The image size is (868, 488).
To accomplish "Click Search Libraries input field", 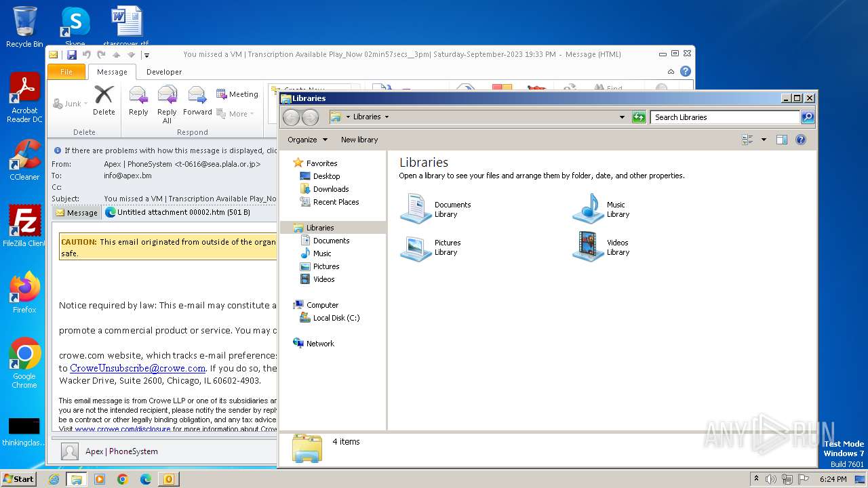I will tap(725, 117).
